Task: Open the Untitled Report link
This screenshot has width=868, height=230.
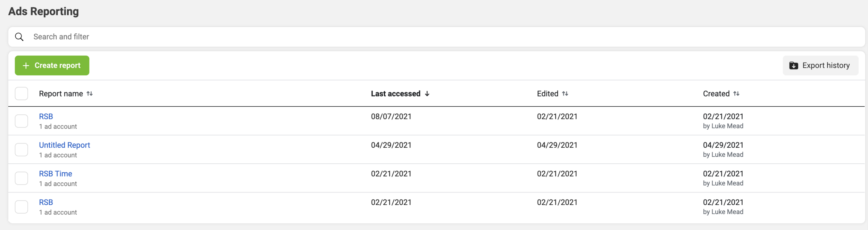Action: (x=65, y=145)
